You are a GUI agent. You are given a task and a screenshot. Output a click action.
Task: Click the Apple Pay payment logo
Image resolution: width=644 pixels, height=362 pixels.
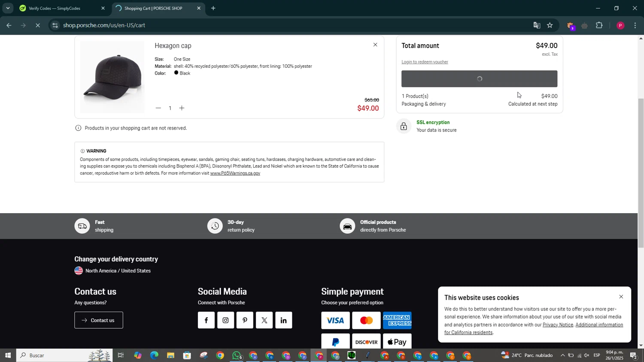coord(397,341)
